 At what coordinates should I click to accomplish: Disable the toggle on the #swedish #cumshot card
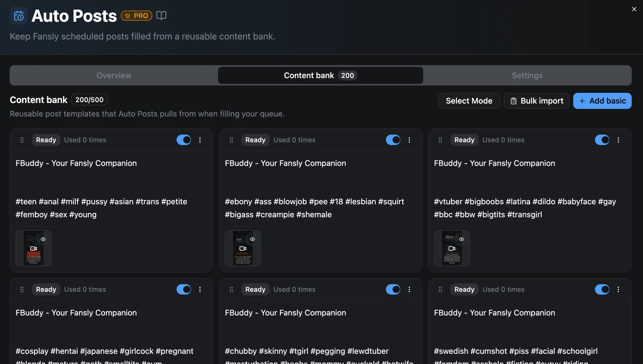coord(602,290)
